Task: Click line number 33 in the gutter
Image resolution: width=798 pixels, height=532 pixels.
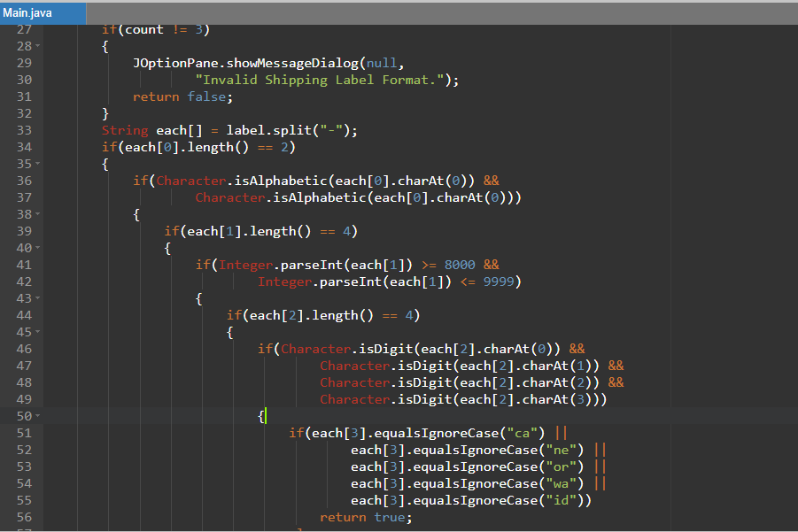Action: pyautogui.click(x=24, y=130)
